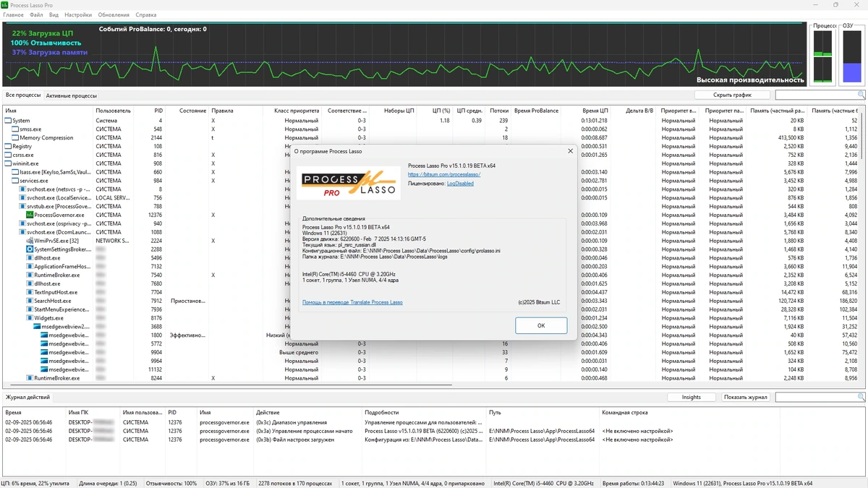
Task: Click the smss.exe process icon
Action: [15, 129]
